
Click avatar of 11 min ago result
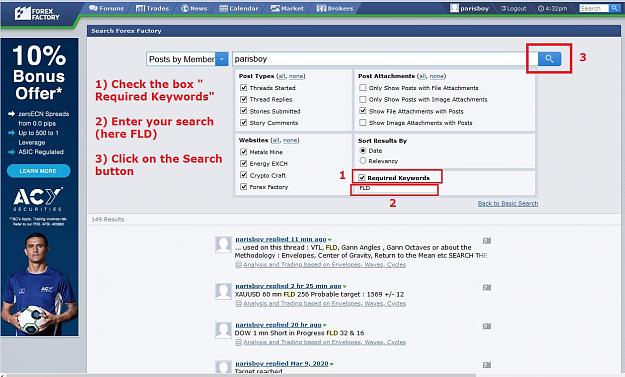coord(223,244)
